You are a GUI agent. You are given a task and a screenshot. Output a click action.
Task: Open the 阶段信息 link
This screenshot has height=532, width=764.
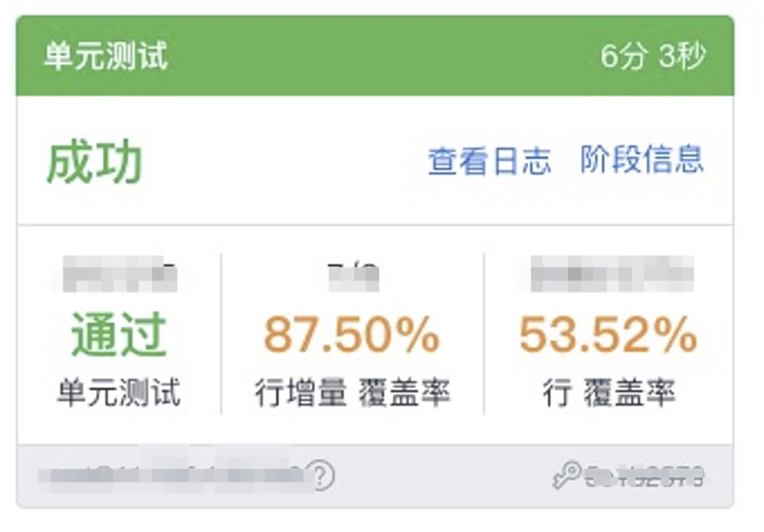click(x=642, y=158)
